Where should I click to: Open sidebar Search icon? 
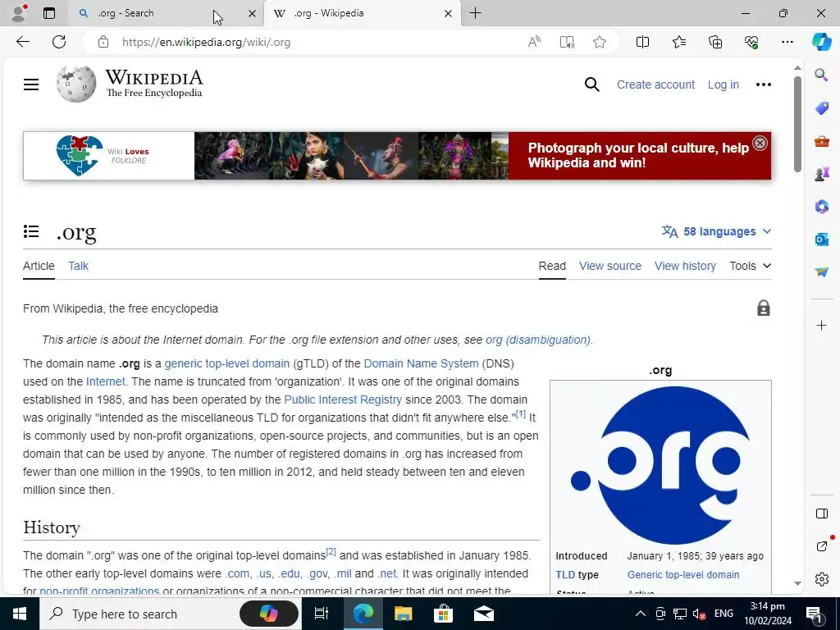pos(821,75)
